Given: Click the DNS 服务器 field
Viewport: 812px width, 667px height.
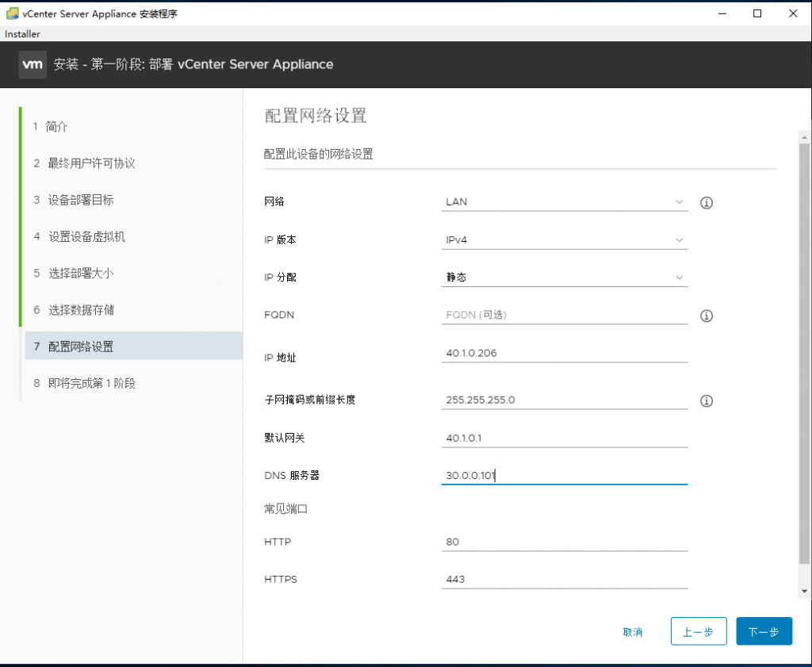Looking at the screenshot, I should coord(565,475).
